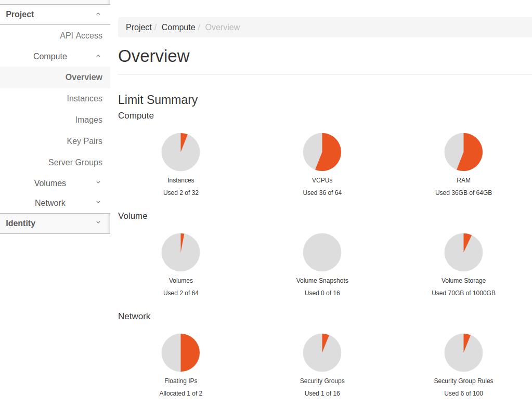Expand the Identity panel section

click(x=55, y=223)
